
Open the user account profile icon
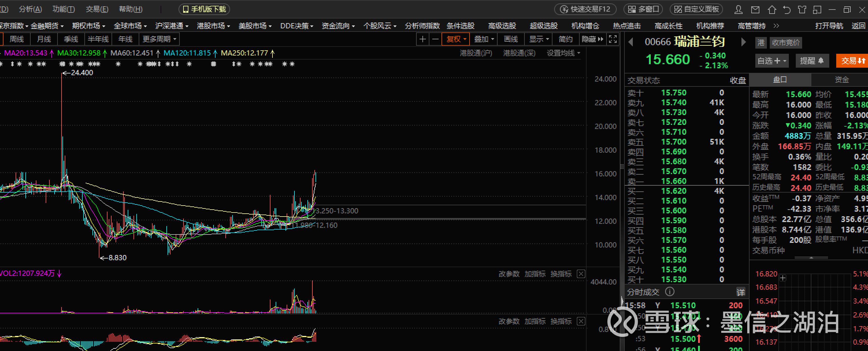738,10
